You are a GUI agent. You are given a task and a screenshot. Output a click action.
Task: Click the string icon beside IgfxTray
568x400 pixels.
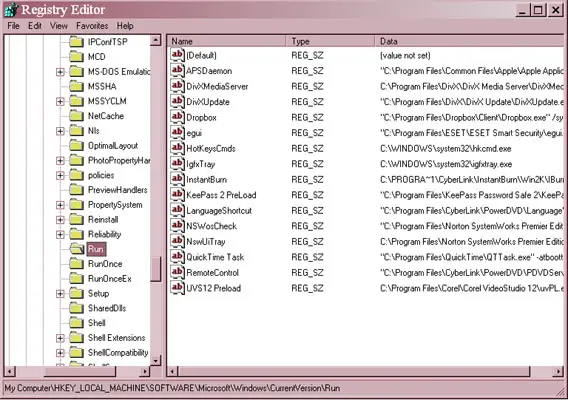click(177, 164)
